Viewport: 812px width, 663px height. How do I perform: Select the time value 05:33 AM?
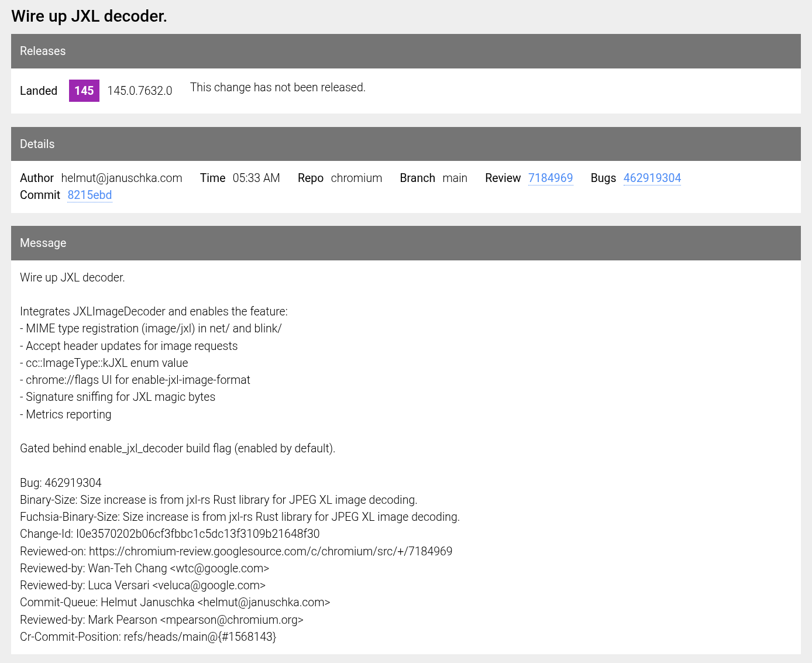256,178
